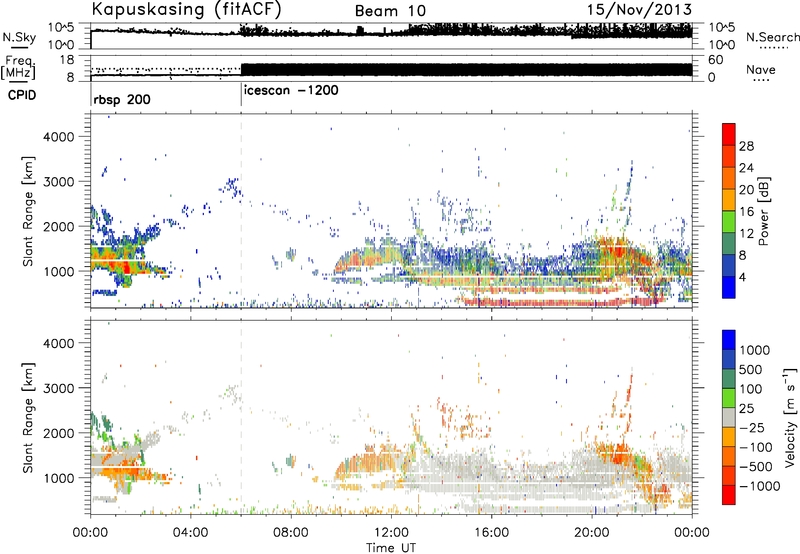Click the grey ±25 velocity colorbar segment
The width and height of the screenshot is (800, 554).
click(729, 417)
